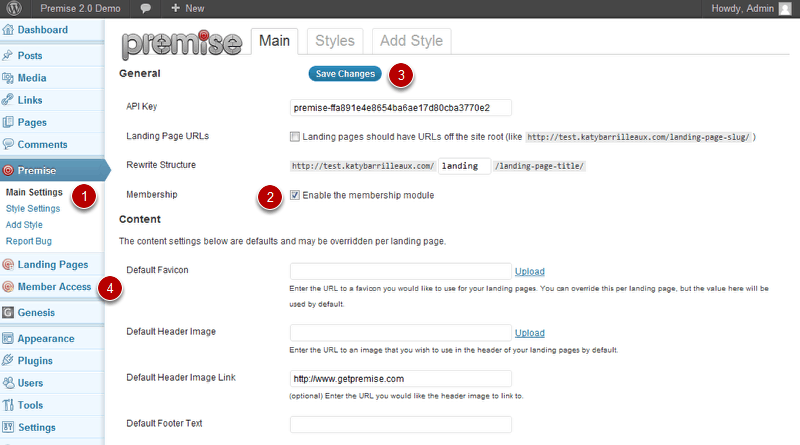Open the Plugins menu label
Screen dimensions: 800x445
pos(35,361)
